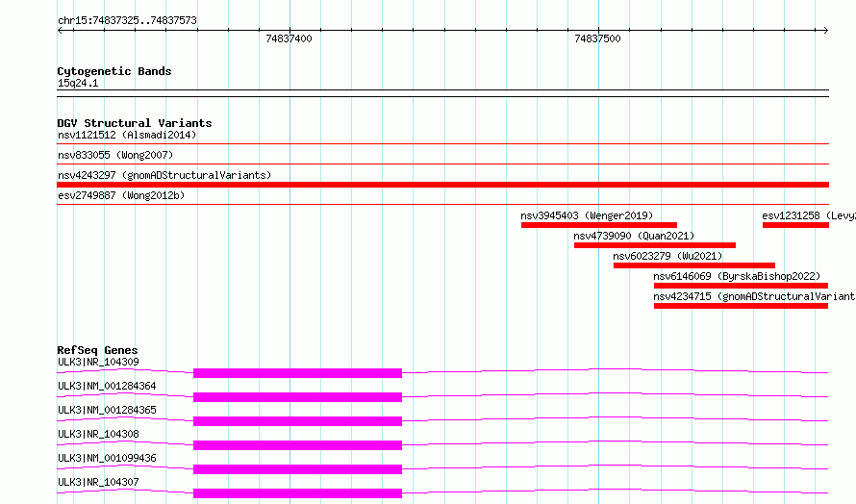Click the red bar of nsv6146069
The width and height of the screenshot is (856, 504).
tap(741, 286)
